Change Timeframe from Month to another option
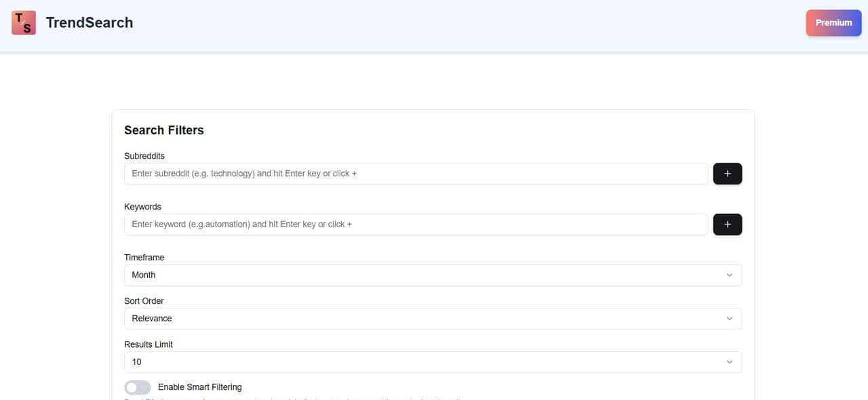This screenshot has height=400, width=868. 433,275
